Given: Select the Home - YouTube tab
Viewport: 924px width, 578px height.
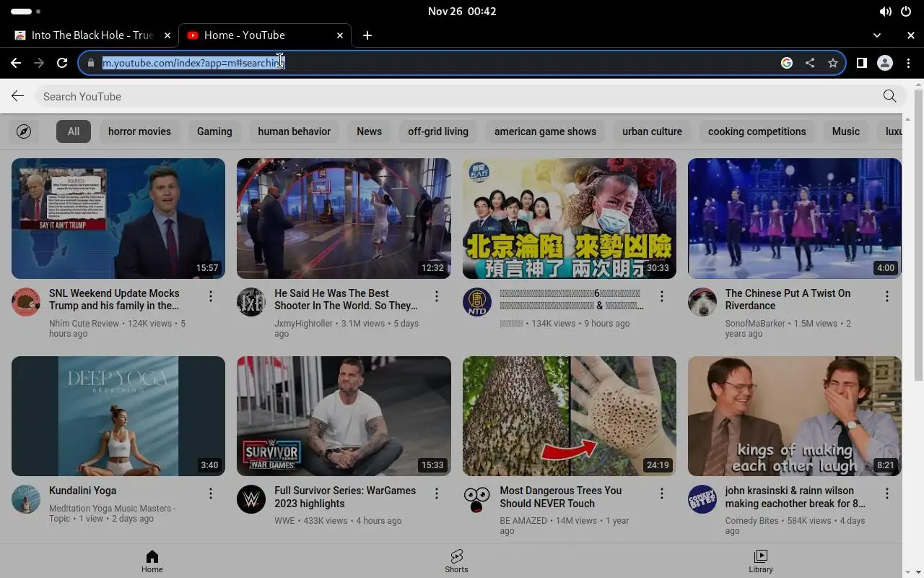Looking at the screenshot, I should [264, 35].
